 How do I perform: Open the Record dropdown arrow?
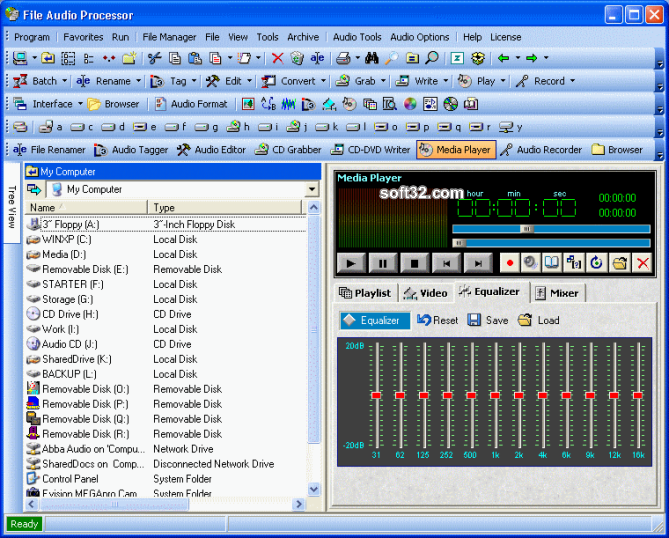pyautogui.click(x=572, y=81)
